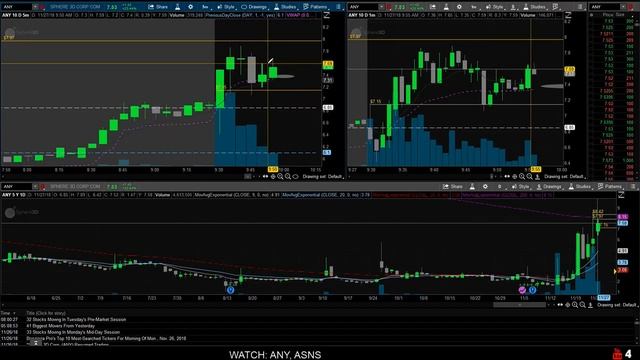Image resolution: width=640 pixels, height=360 pixels.
Task: Click zoom-in magnifier below top-right 1m chart
Action: [x=522, y=177]
